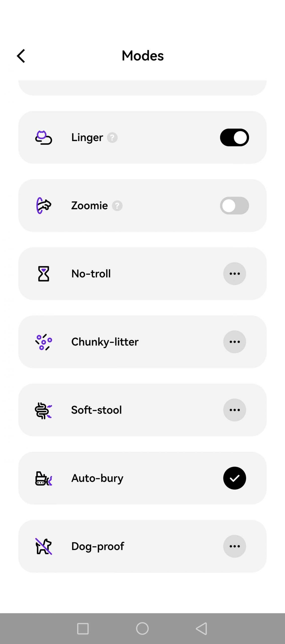The image size is (285, 644).
Task: Tap the Dog-proof crossed dog icon
Action: pos(43,546)
